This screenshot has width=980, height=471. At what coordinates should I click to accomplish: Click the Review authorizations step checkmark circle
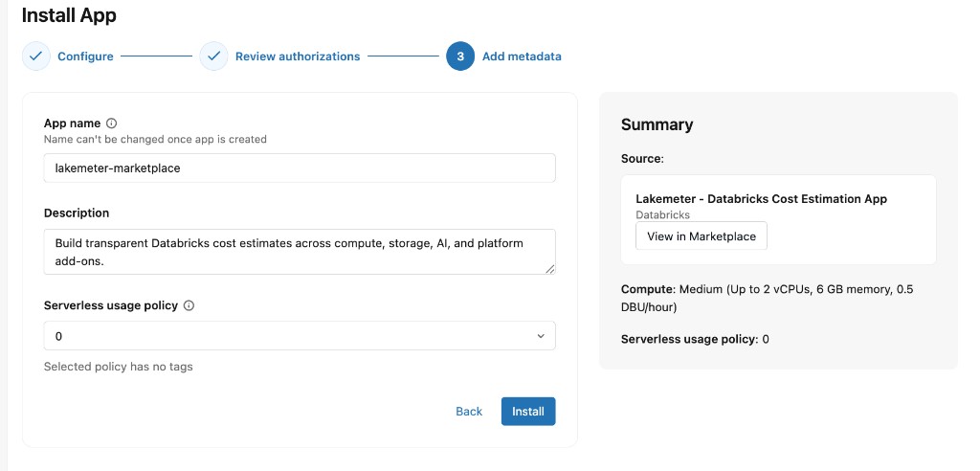pyautogui.click(x=213, y=56)
